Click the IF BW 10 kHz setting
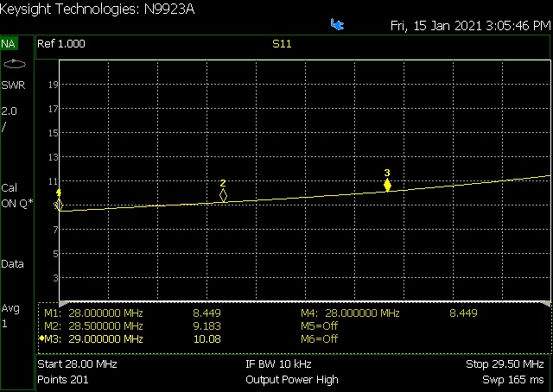 (x=278, y=364)
